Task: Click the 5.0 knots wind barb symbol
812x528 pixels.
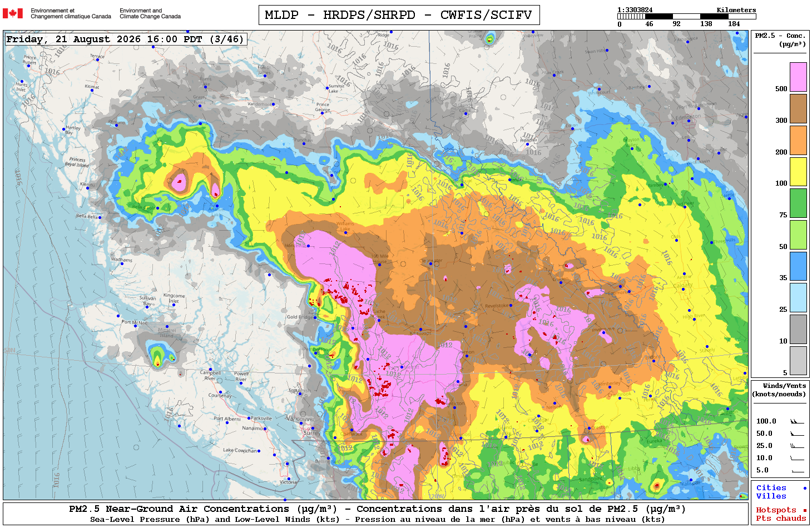Action: (x=797, y=471)
